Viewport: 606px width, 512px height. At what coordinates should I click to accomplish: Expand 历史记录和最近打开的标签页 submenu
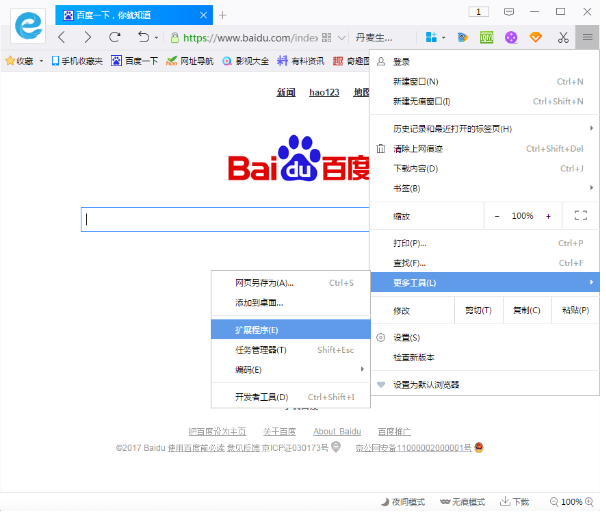tap(484, 129)
